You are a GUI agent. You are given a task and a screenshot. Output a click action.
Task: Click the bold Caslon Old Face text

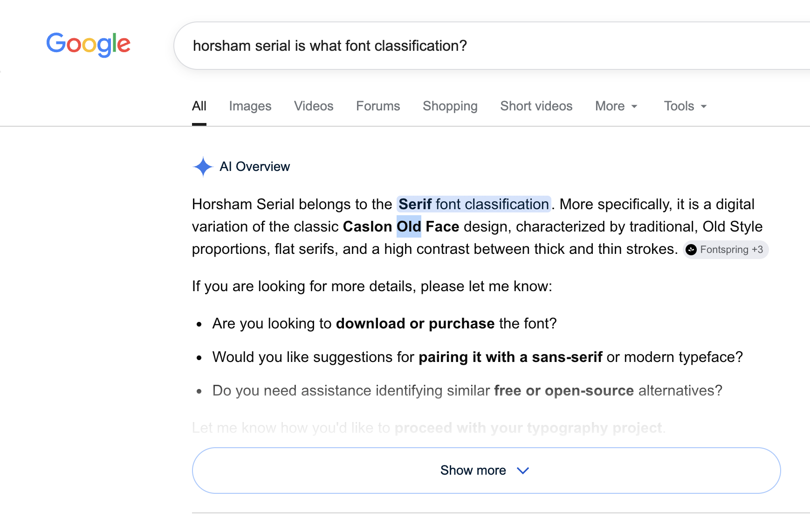tap(401, 226)
